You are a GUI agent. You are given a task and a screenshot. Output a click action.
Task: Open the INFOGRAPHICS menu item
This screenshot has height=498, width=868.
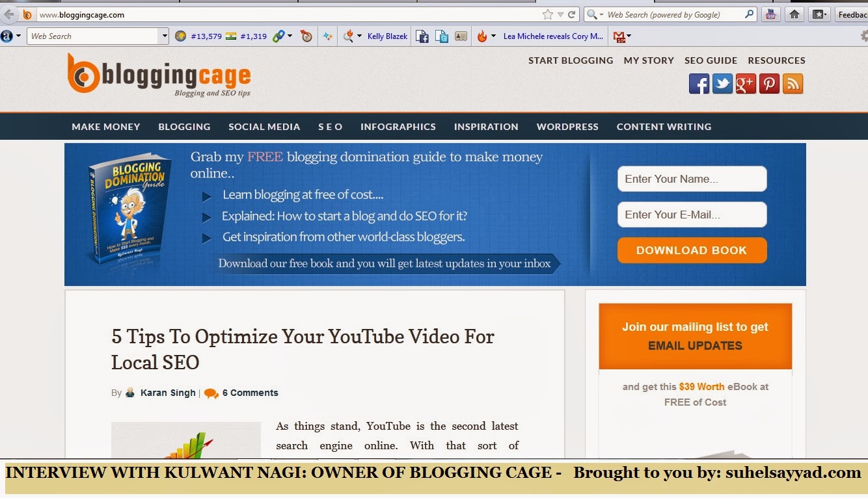pyautogui.click(x=398, y=127)
